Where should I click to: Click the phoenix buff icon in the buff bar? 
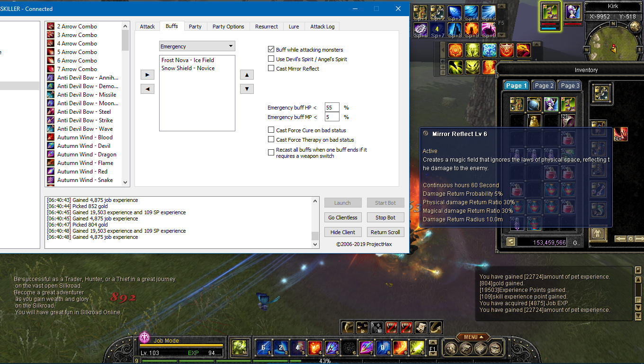click(x=523, y=50)
